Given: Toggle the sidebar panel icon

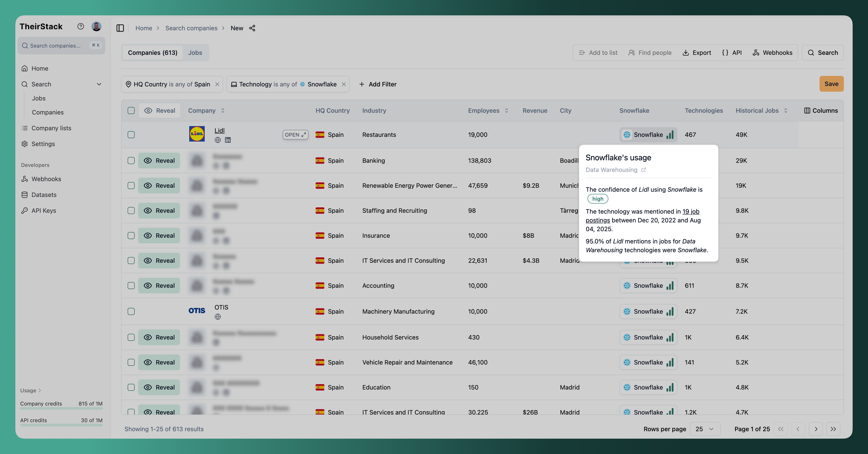Looking at the screenshot, I should point(120,28).
